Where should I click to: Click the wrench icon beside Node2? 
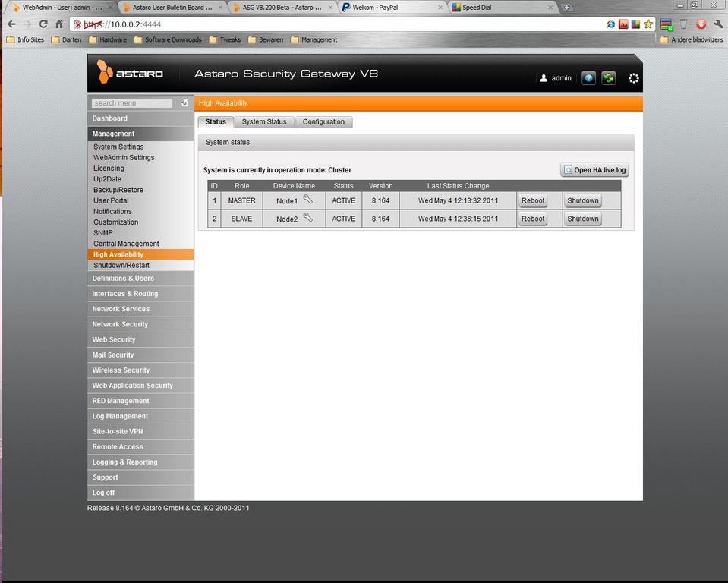click(307, 217)
